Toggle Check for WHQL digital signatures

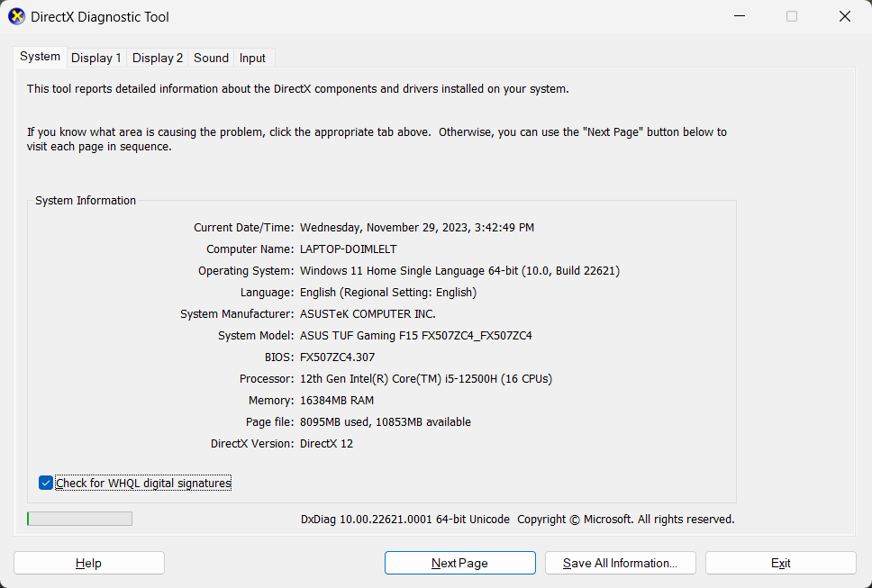click(46, 484)
